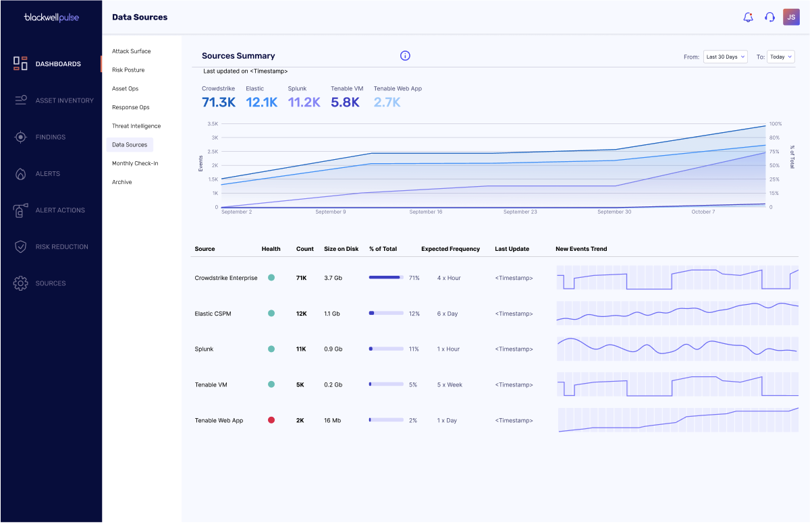Click the Dashboards grid icon
Viewport: 812px width, 524px height.
pos(21,64)
